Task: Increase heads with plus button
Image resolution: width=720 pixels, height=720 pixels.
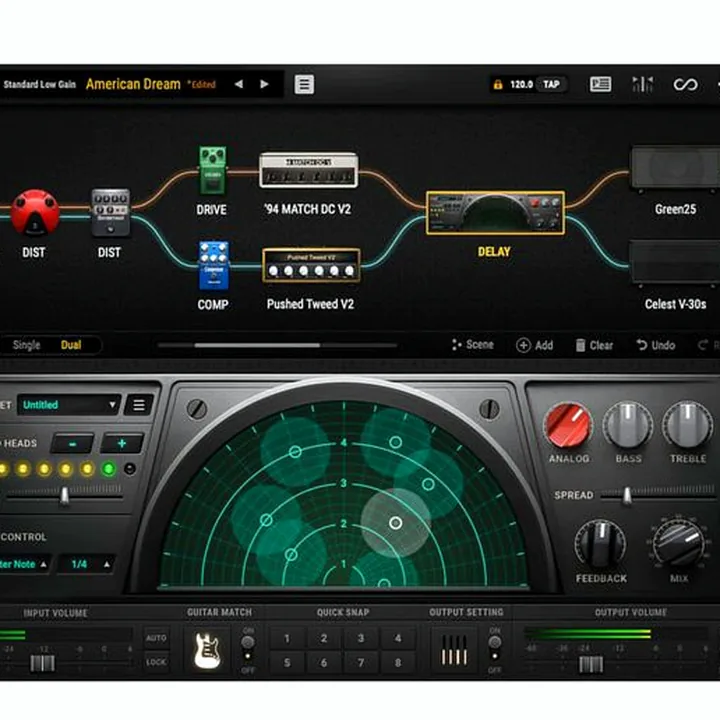Action: pos(122,444)
